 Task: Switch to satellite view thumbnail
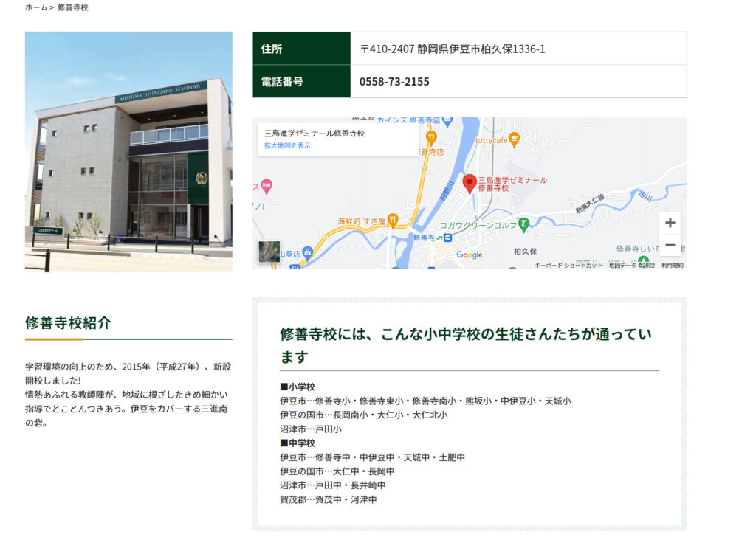point(269,252)
